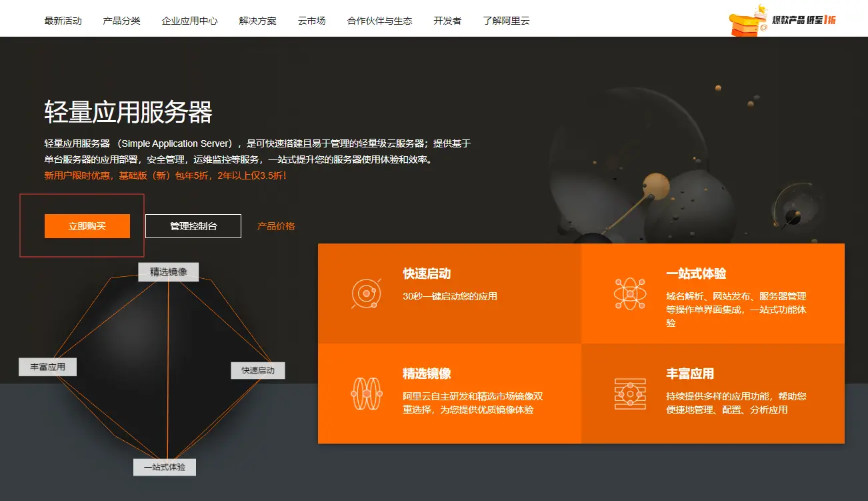Click the 域名解析、网站发布 description text
This screenshot has height=501, width=868.
(x=736, y=309)
